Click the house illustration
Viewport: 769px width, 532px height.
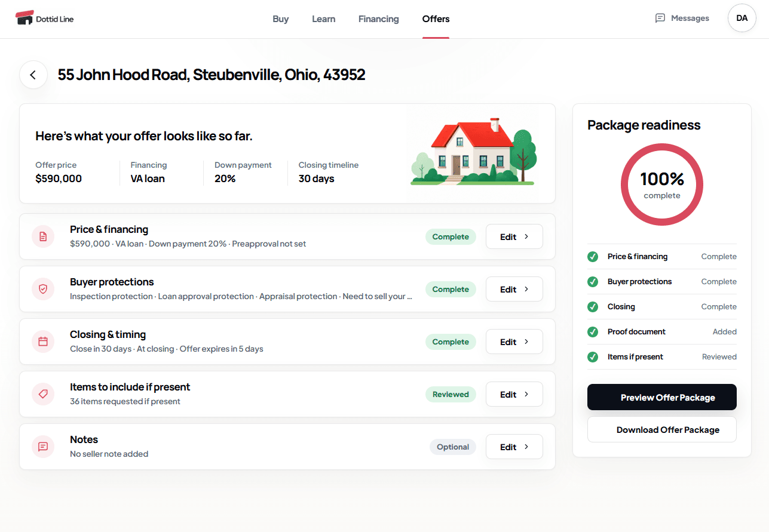coord(474,152)
